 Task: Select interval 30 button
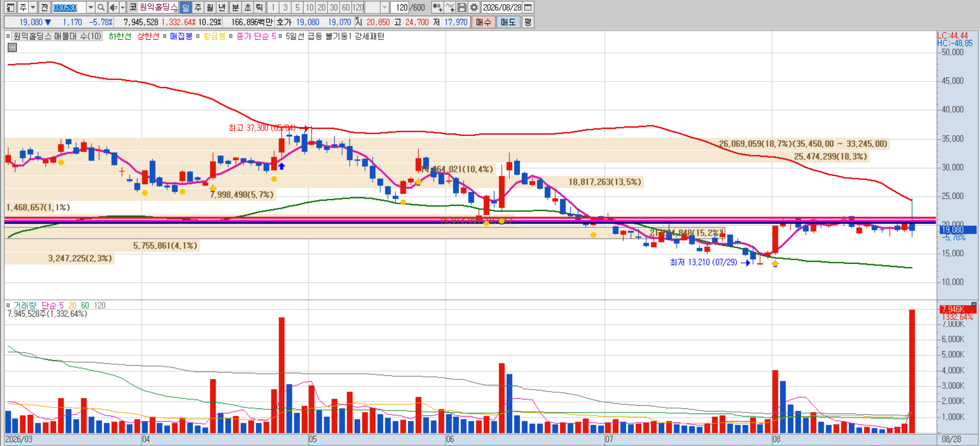334,7
